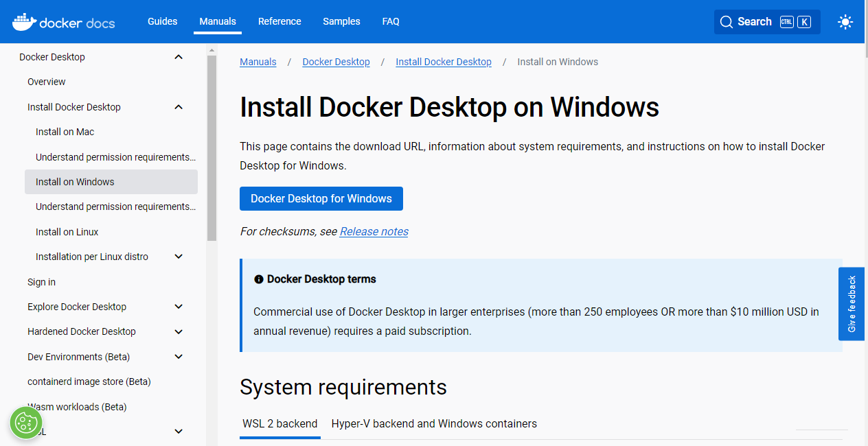Open the Give feedback panel

pyautogui.click(x=852, y=304)
